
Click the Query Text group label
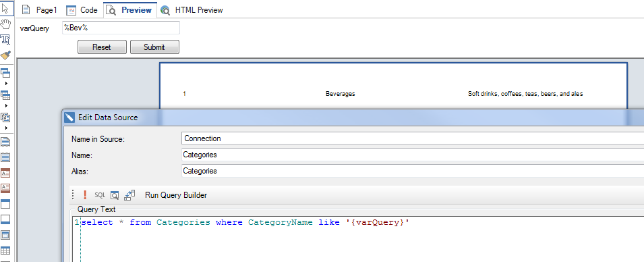(96, 209)
